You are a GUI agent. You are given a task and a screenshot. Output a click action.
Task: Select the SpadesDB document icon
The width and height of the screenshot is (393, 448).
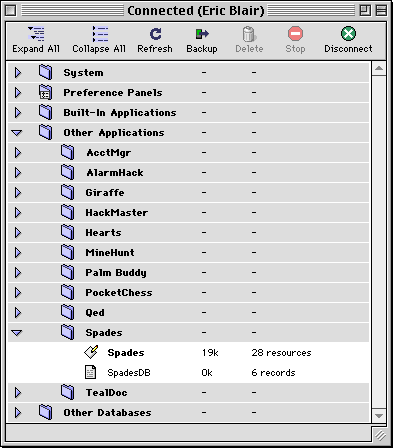90,372
